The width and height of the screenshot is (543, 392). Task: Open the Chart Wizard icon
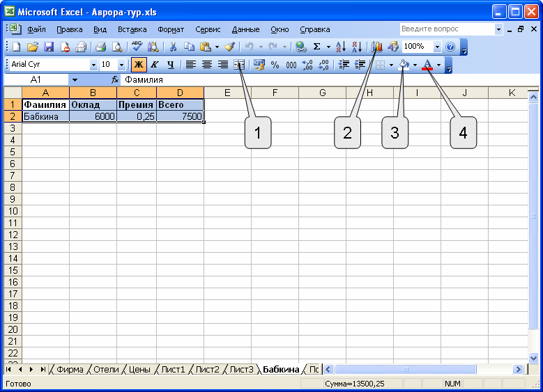point(377,47)
